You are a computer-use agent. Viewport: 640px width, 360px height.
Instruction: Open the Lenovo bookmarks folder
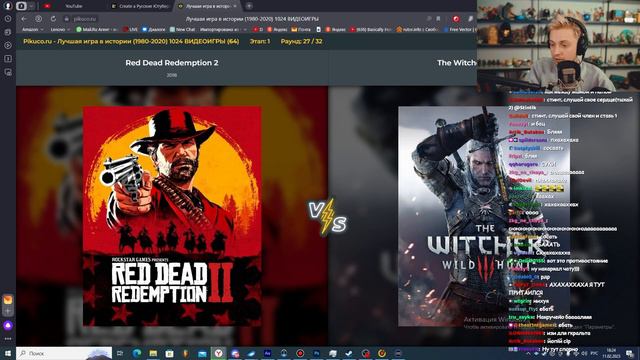[x=60, y=29]
